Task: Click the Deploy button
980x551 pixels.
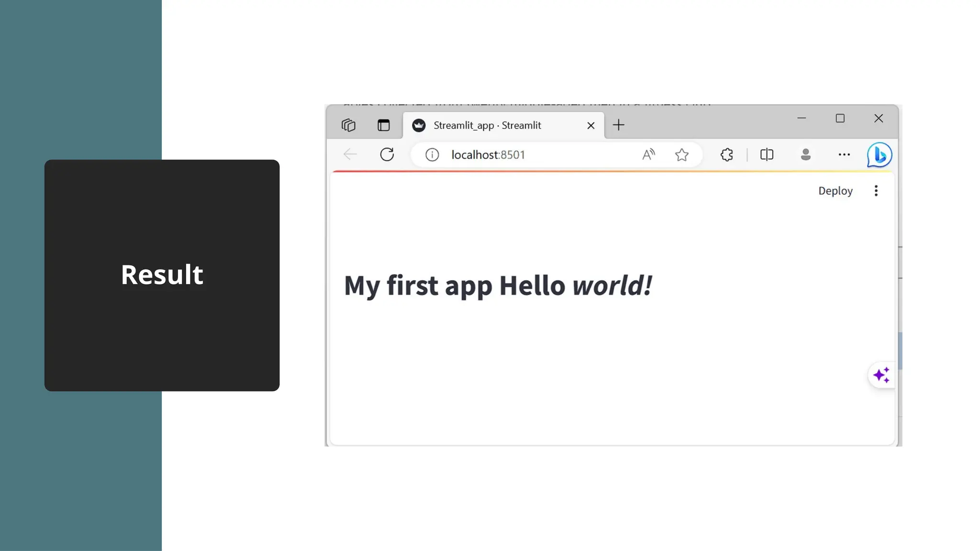Action: [x=835, y=191]
